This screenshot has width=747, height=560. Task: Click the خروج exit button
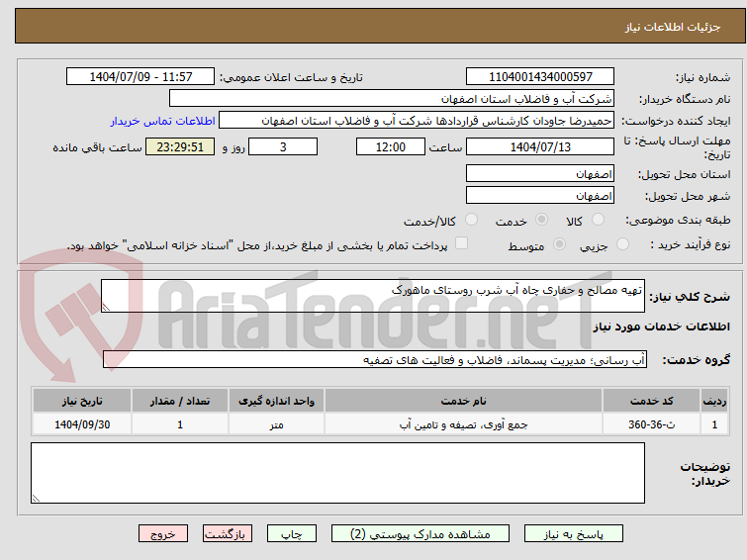coord(163,534)
